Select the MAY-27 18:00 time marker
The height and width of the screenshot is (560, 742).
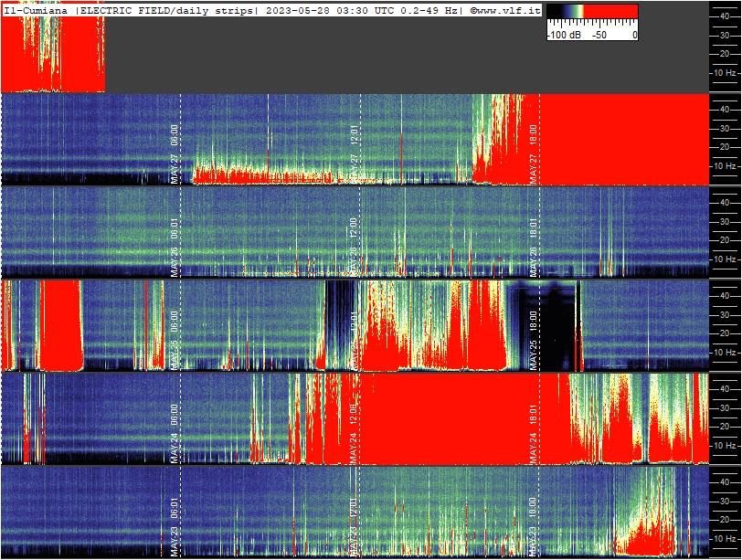pos(534,154)
